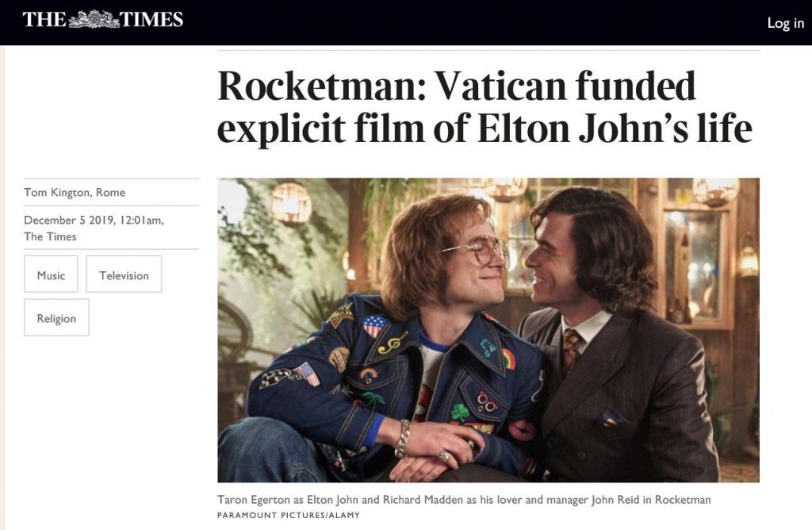Click the December 5 2019 publication date
This screenshot has width=812, height=530.
[x=94, y=221]
